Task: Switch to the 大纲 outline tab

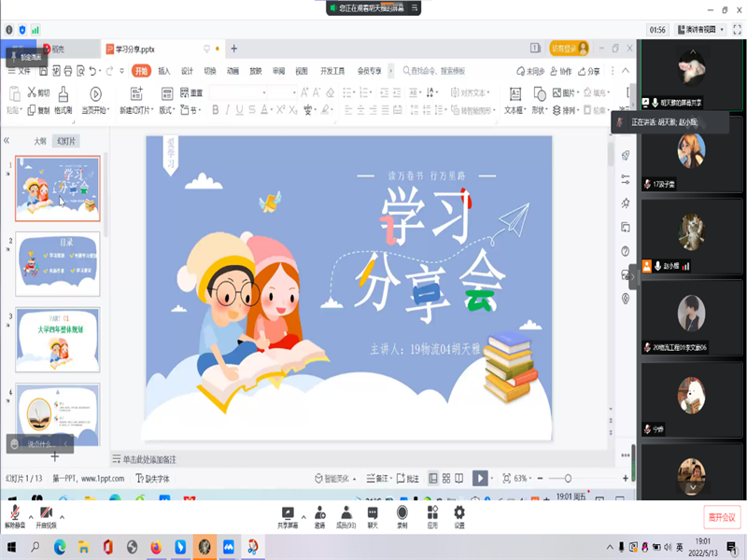Action: click(40, 141)
